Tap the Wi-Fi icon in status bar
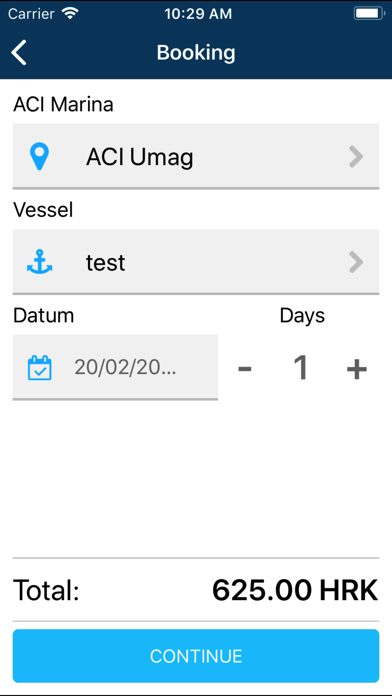The height and width of the screenshot is (696, 392). point(70,14)
